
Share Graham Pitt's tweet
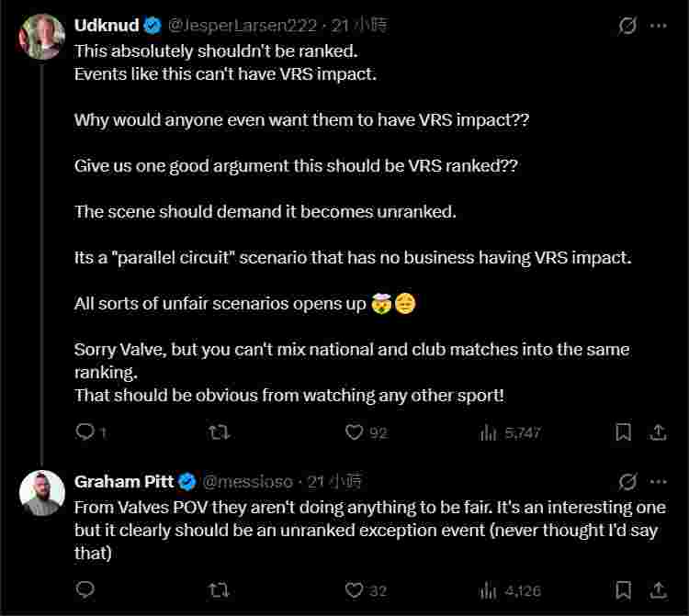(x=658, y=589)
